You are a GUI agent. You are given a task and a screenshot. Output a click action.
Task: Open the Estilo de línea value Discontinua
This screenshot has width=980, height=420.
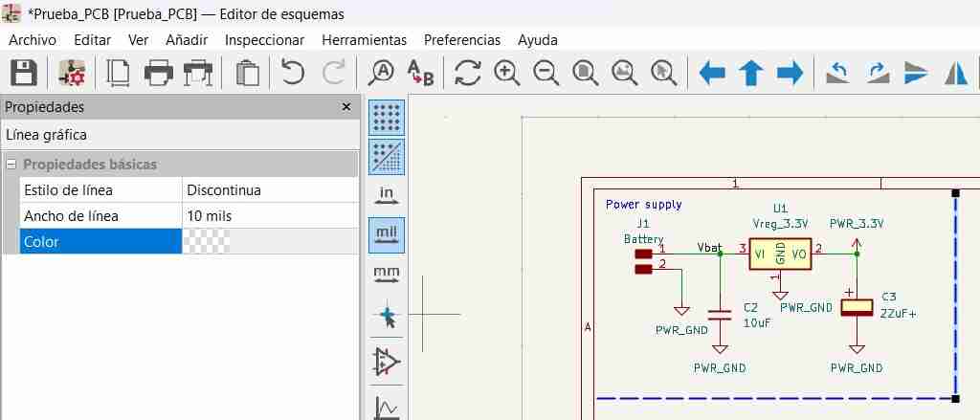270,190
